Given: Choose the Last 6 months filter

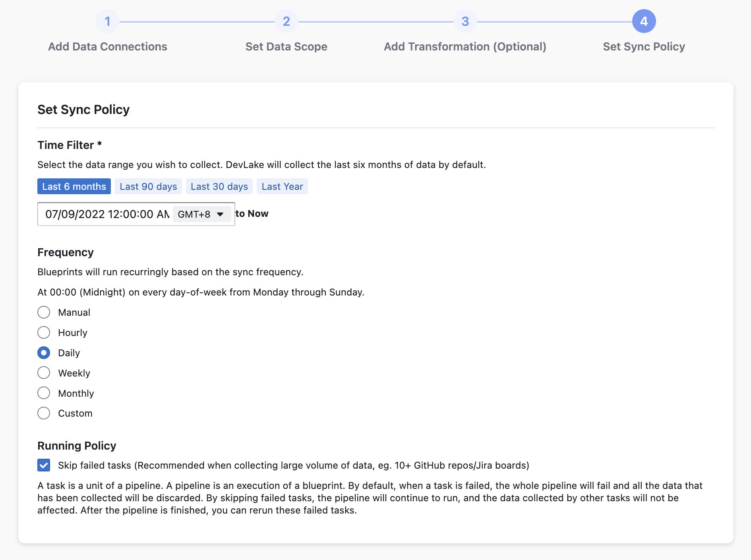Looking at the screenshot, I should tap(74, 187).
